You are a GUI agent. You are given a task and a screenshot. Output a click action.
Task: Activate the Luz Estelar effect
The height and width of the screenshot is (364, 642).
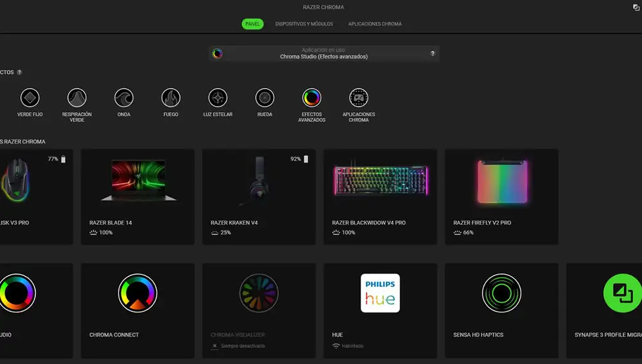[x=218, y=98]
